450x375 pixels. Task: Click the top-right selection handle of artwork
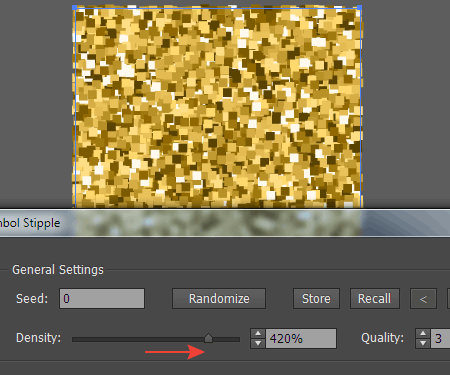(x=360, y=7)
